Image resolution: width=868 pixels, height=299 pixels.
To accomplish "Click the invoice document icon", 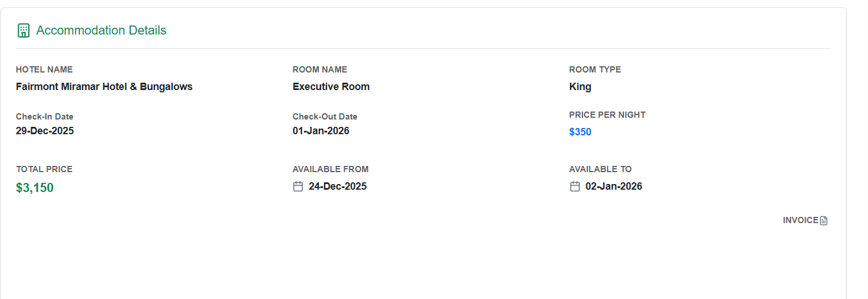I will (x=824, y=221).
